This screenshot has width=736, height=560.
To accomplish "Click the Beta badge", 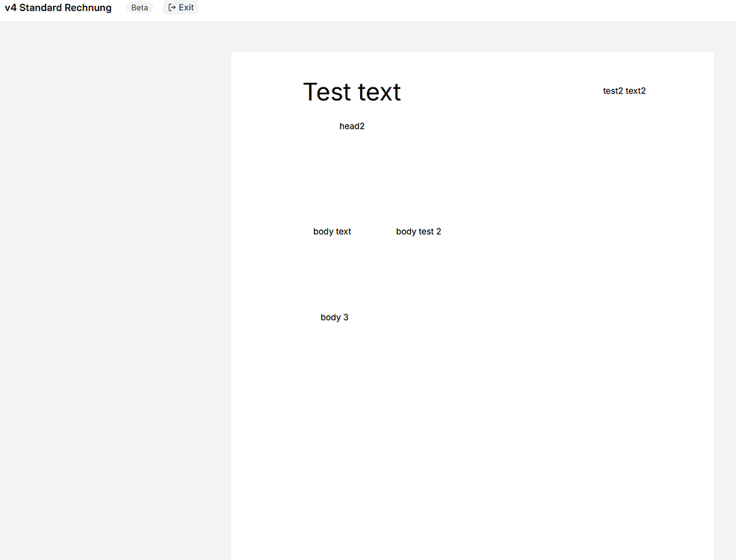I will click(x=139, y=7).
